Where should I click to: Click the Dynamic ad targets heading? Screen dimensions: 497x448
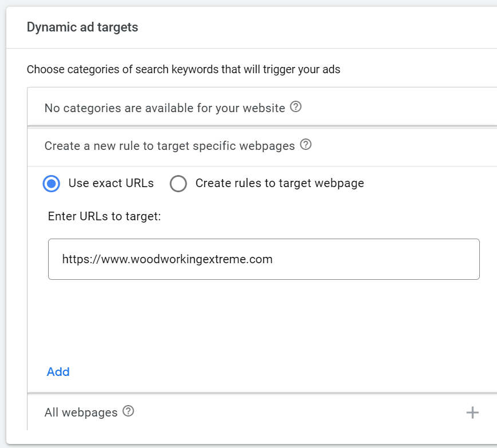click(82, 27)
